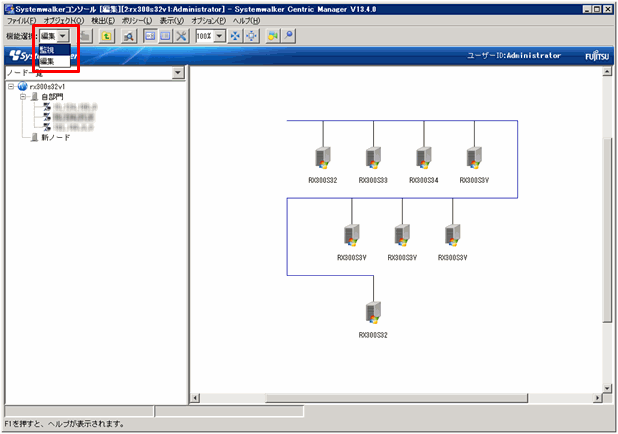The width and height of the screenshot is (618, 434).
Task: Click the 100% zoom value field
Action: [x=205, y=36]
